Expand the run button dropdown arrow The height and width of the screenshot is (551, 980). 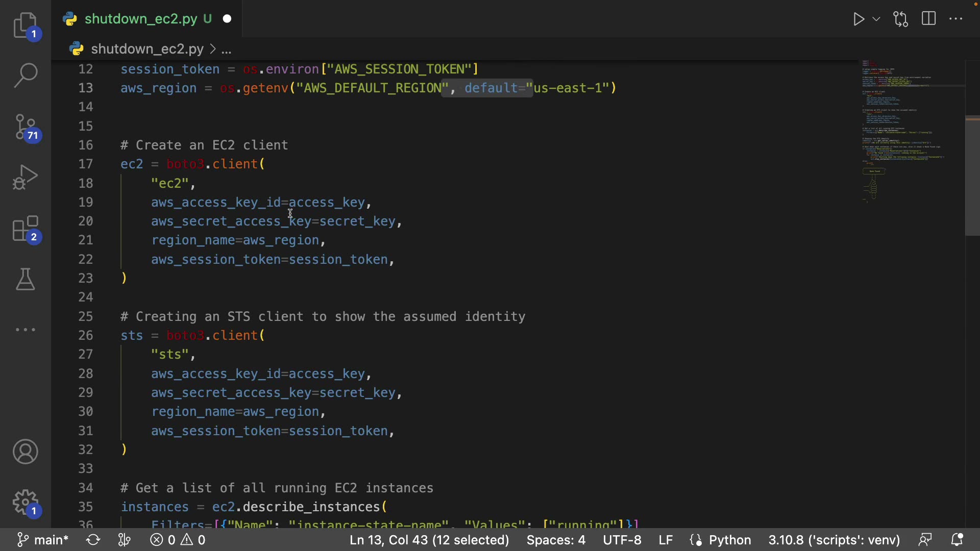tap(876, 19)
